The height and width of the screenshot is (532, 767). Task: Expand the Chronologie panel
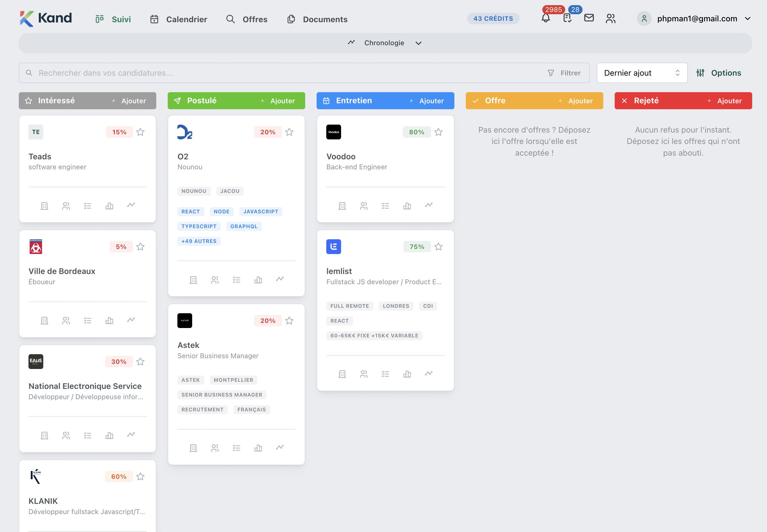pos(385,43)
